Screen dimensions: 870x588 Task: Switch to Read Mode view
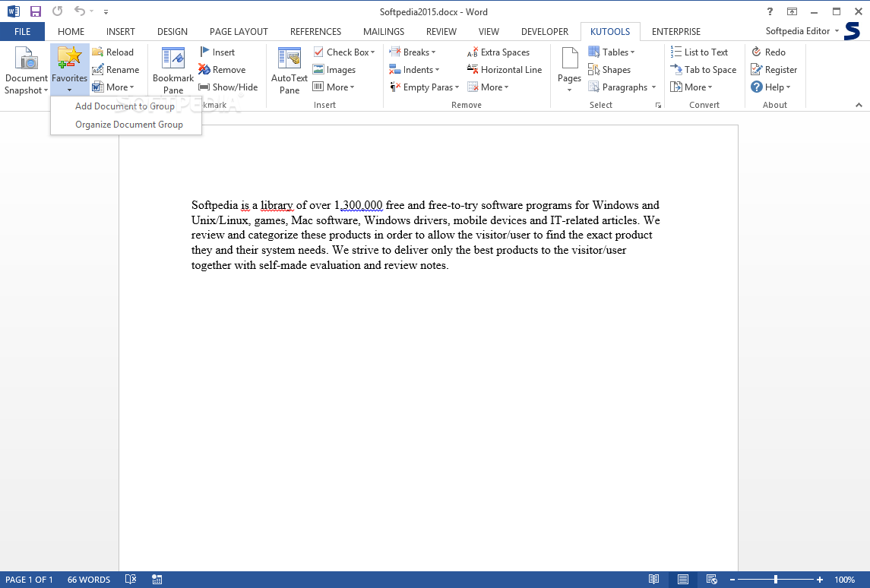point(654,579)
